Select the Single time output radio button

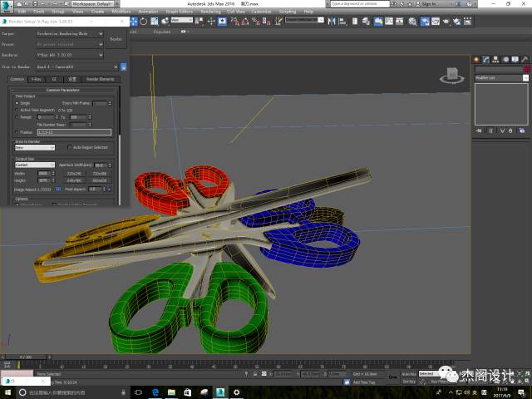17,103
